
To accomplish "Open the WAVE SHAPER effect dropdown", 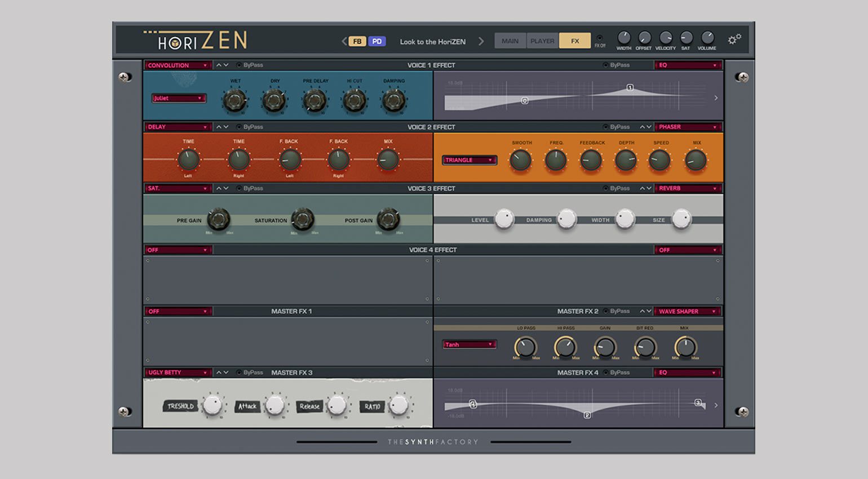I will point(688,311).
